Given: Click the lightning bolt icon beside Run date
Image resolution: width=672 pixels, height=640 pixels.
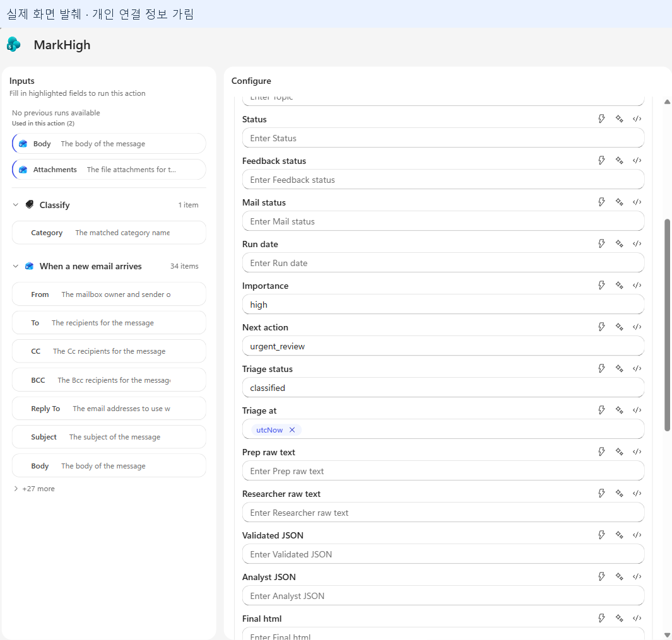Looking at the screenshot, I should (602, 243).
